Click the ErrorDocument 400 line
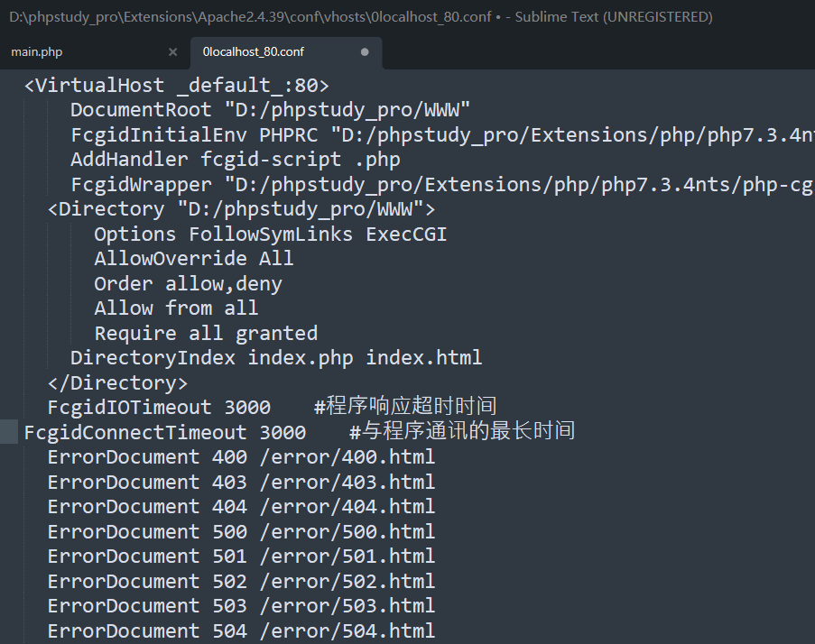The height and width of the screenshot is (644, 815). (x=241, y=457)
